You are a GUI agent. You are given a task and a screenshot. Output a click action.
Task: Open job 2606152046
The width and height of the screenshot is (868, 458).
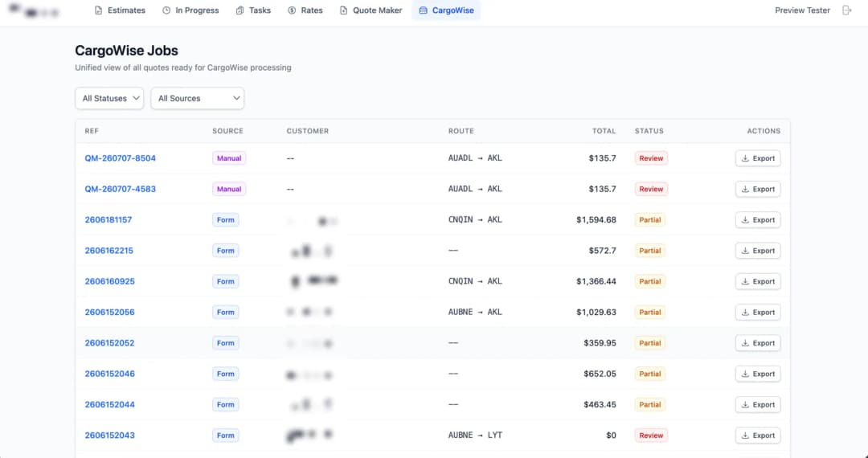(x=109, y=374)
